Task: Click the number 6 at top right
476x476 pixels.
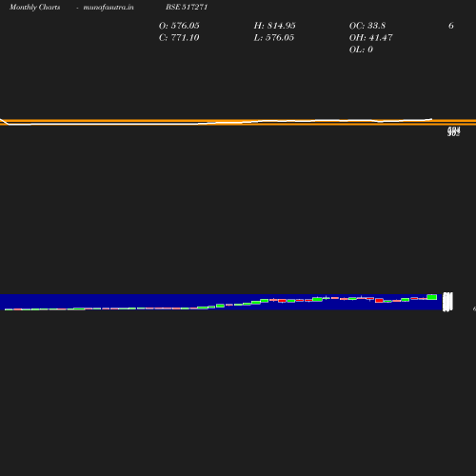Action: coord(451,26)
